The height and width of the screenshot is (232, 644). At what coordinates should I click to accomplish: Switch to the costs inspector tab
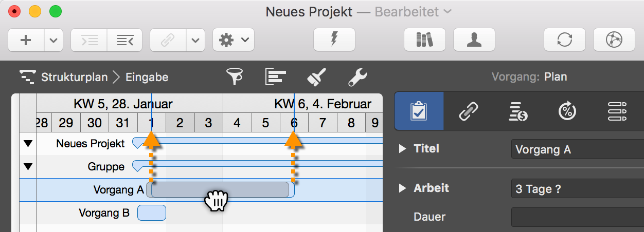[x=518, y=111]
